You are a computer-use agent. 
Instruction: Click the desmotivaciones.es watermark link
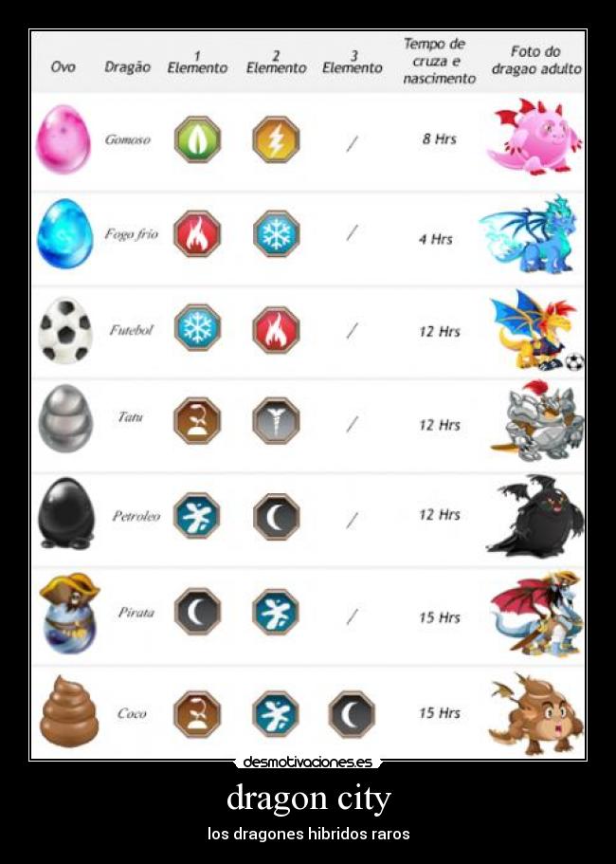click(x=308, y=763)
